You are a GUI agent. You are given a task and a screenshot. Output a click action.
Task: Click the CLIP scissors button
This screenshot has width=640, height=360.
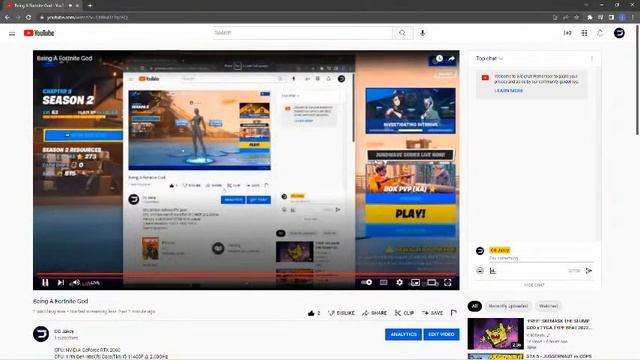tap(404, 313)
